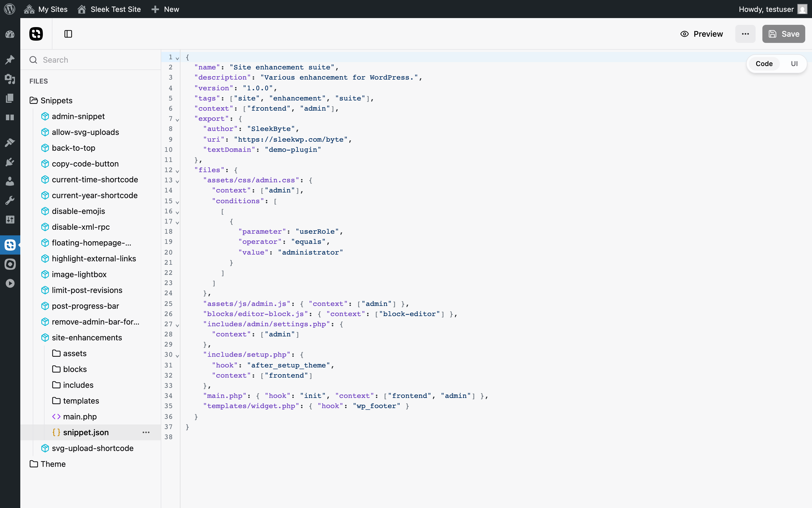812x508 pixels.
Task: Open the Tools wrench sidebar icon
Action: 10,201
